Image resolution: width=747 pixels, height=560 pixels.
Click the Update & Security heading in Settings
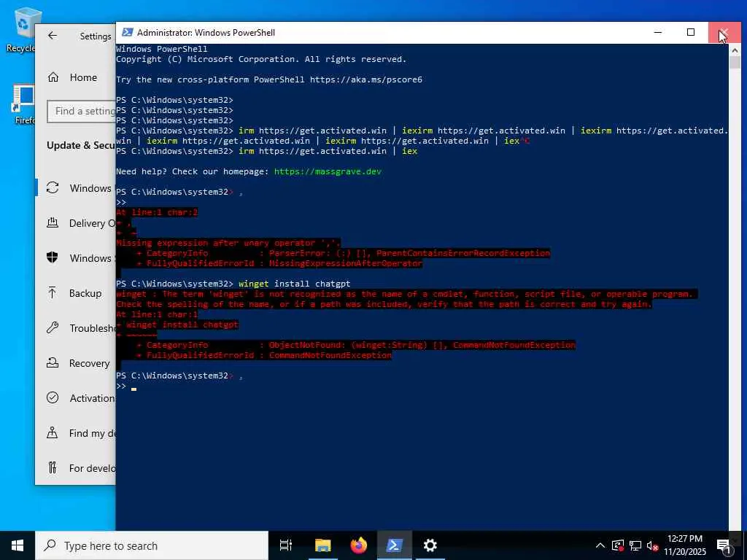coord(81,146)
